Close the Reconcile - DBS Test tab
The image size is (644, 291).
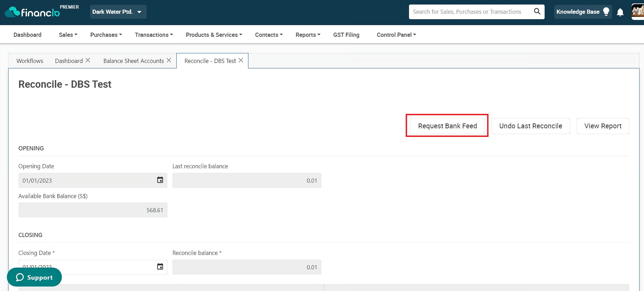point(241,60)
